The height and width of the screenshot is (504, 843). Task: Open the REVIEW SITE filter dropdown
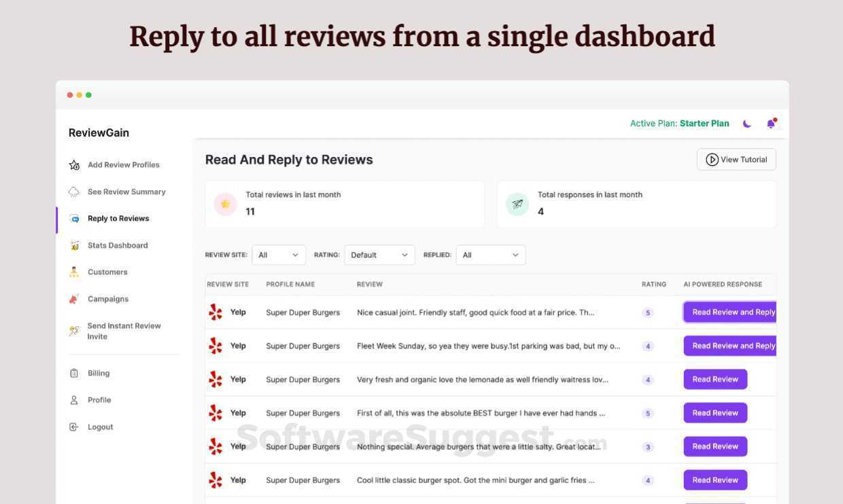279,255
